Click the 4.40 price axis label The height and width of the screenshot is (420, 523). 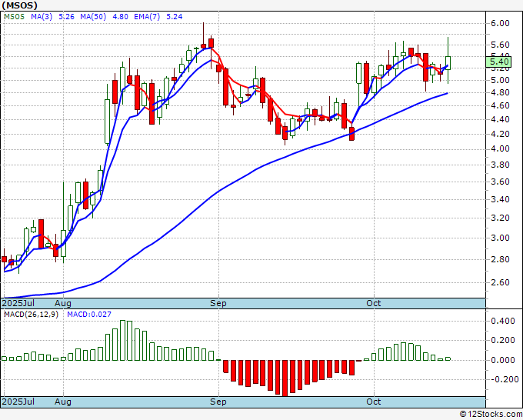[501, 119]
